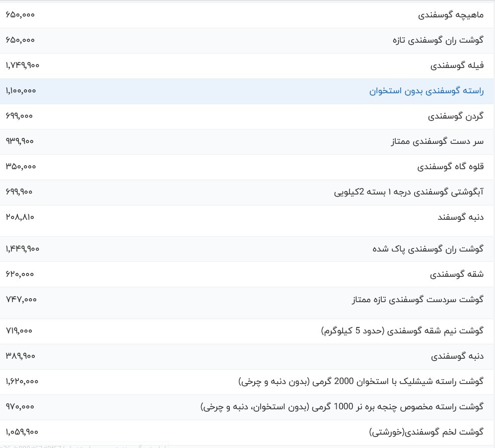Select گوشت نیم شقه گوسفندی entry

248,331
